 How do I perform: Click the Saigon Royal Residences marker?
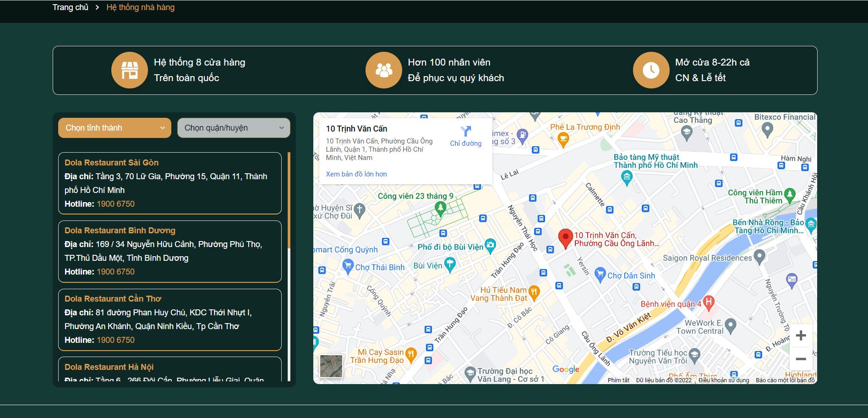click(759, 257)
